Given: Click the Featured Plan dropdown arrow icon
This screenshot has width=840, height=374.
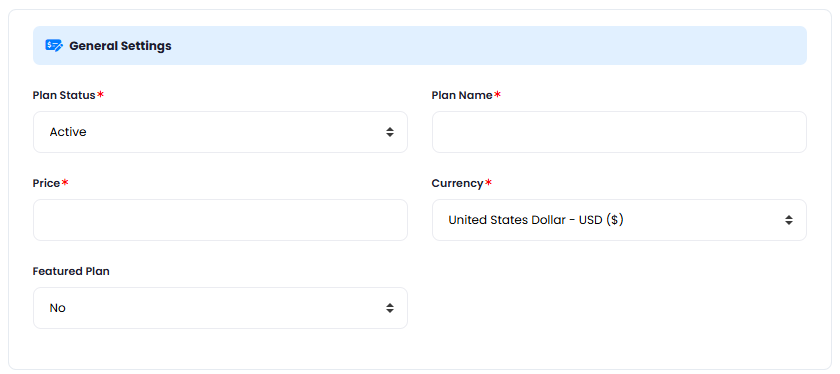Looking at the screenshot, I should tap(390, 308).
